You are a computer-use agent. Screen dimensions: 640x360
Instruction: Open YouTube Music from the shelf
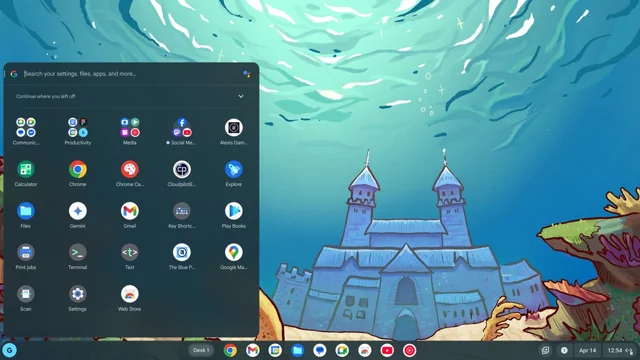pyautogui.click(x=409, y=350)
